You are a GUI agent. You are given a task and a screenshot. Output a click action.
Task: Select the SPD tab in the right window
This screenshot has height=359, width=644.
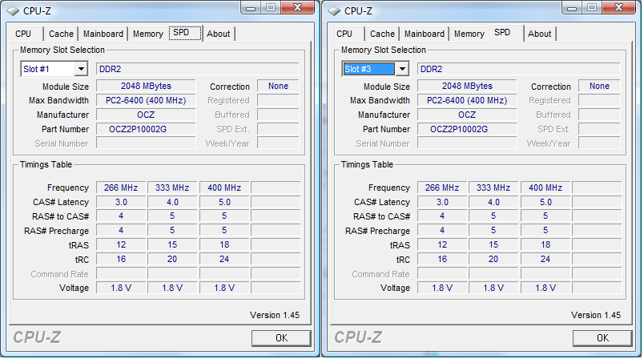pyautogui.click(x=506, y=33)
